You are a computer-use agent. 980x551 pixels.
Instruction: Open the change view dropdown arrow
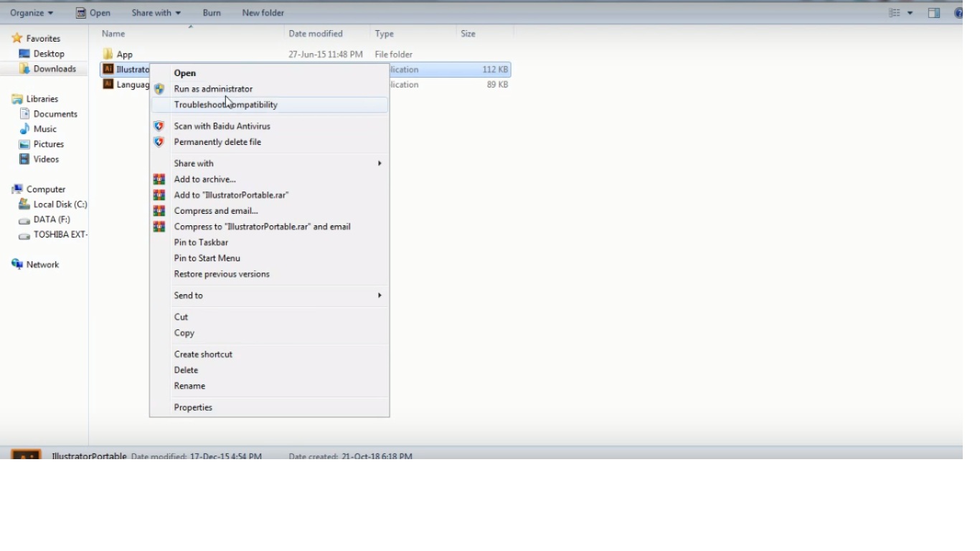point(910,13)
